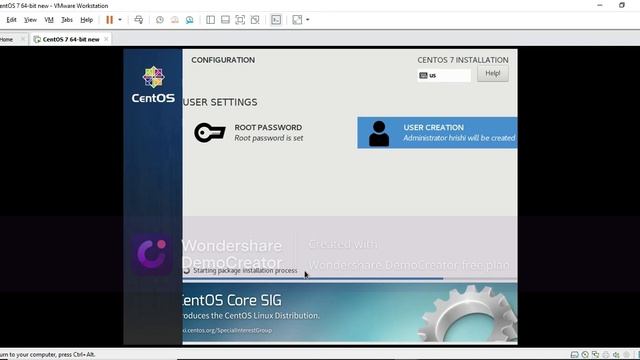Open the VM menu
640x360 pixels.
coord(49,20)
